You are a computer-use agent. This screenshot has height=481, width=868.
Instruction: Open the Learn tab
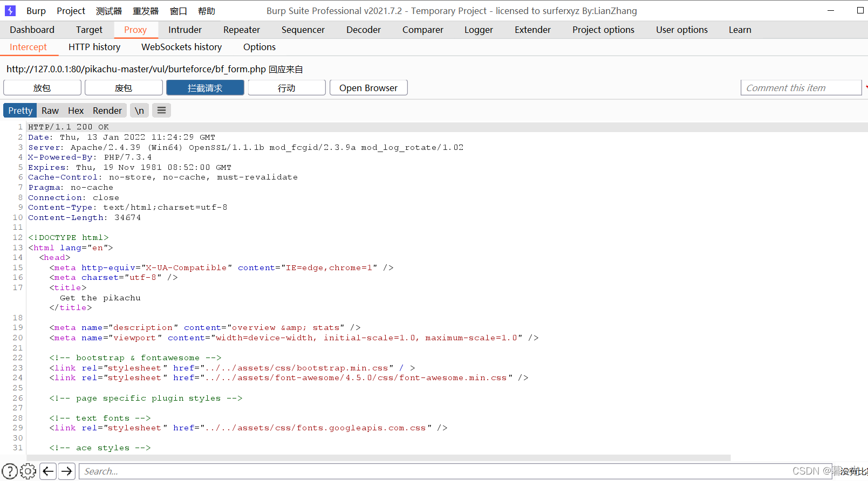740,30
